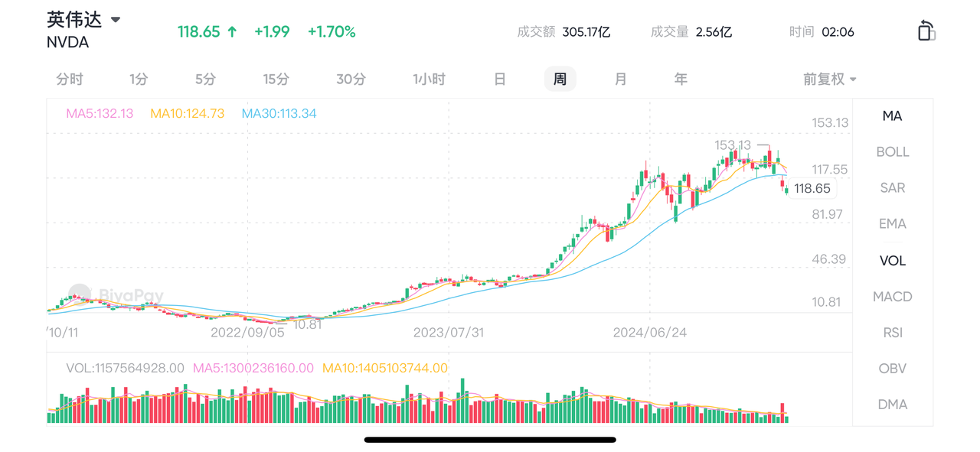
Task: Switch sub-chart to OBV
Action: [892, 368]
